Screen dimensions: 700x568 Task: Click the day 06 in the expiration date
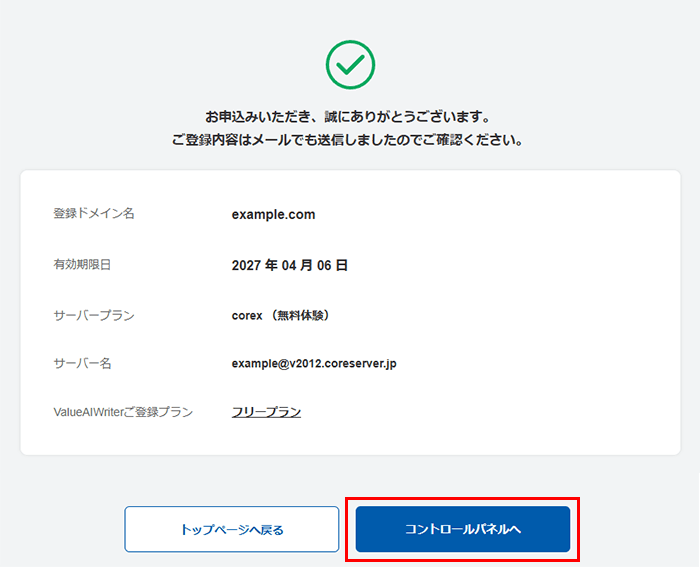[x=326, y=265]
